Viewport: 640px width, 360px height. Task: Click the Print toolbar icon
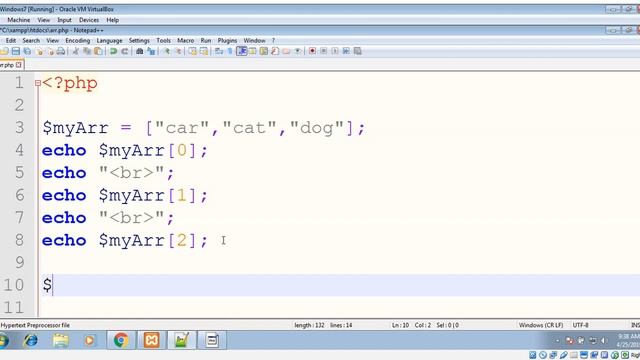(61, 51)
